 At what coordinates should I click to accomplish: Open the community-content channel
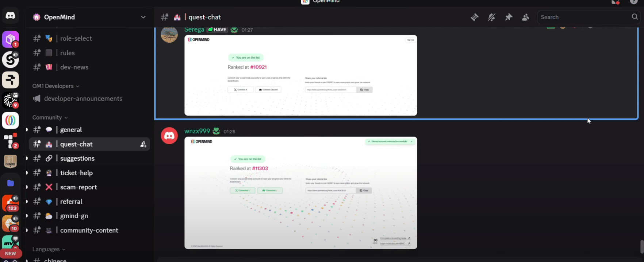[89, 230]
